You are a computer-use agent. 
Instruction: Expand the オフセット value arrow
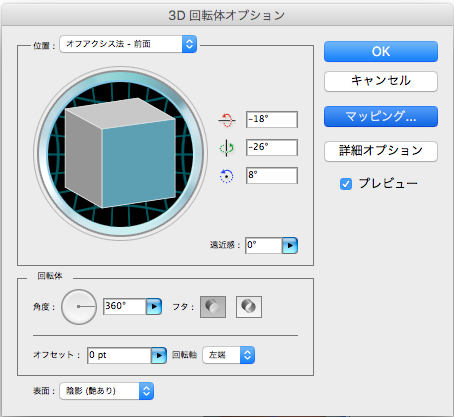pyautogui.click(x=159, y=355)
